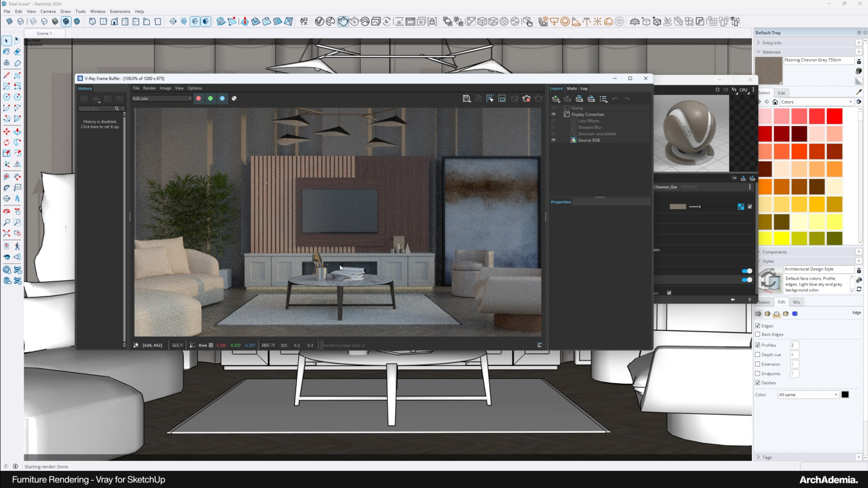Turn on the Depth cue checkbox

[x=758, y=355]
